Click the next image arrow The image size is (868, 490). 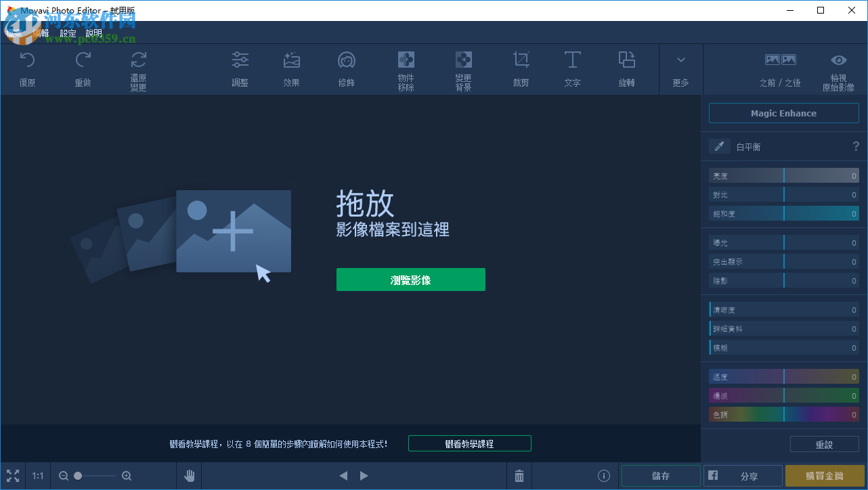click(x=364, y=475)
